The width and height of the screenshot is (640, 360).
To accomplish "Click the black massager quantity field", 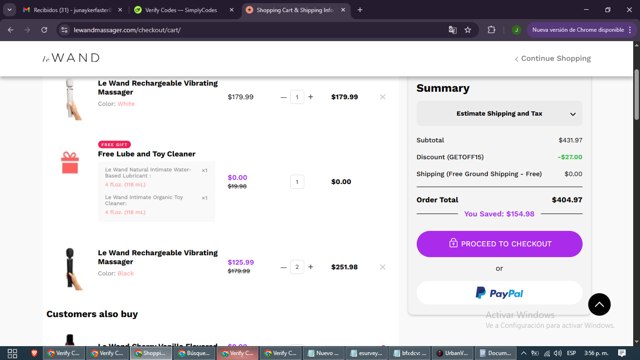I will 297,267.
